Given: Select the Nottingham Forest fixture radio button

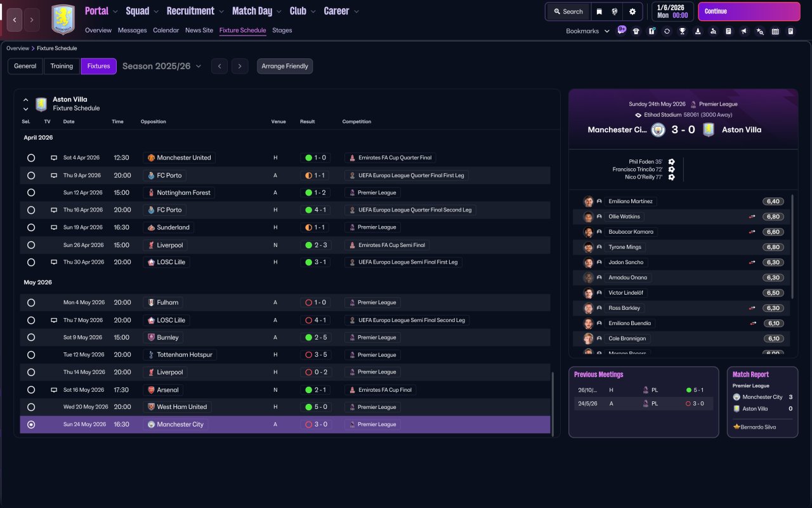Looking at the screenshot, I should point(31,192).
